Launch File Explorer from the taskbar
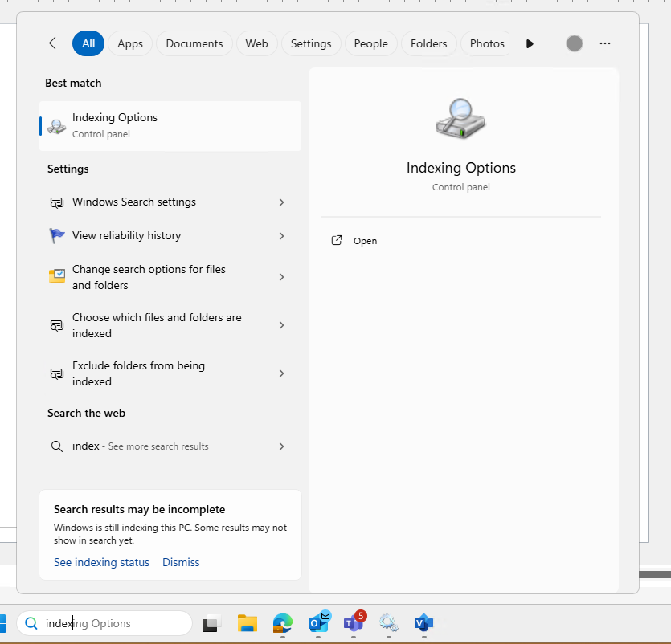The width and height of the screenshot is (671, 644). (248, 623)
